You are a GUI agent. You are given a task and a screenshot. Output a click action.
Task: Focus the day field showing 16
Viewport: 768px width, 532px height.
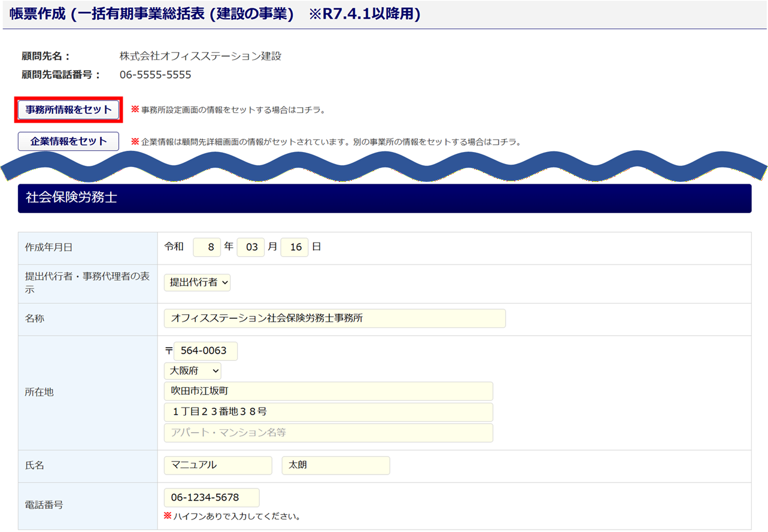(x=295, y=247)
